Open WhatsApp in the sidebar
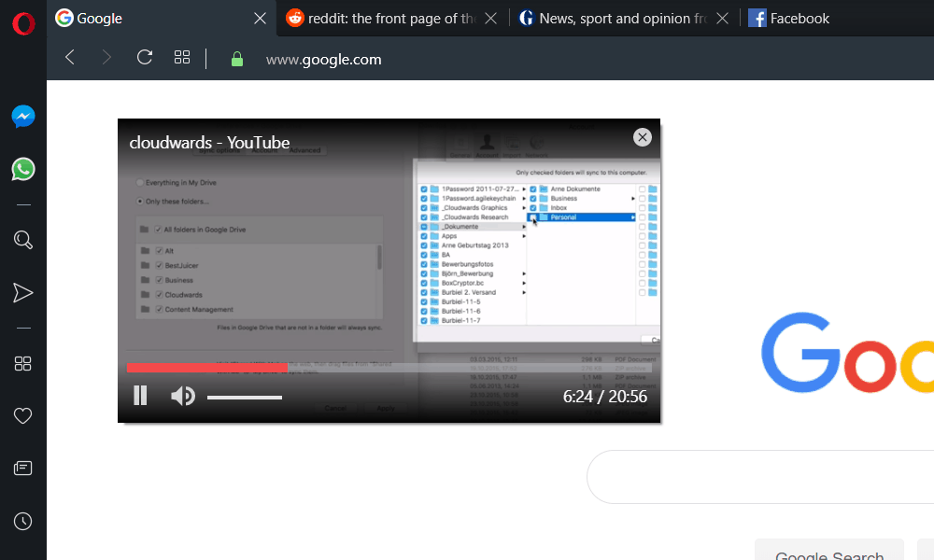 coord(23,169)
